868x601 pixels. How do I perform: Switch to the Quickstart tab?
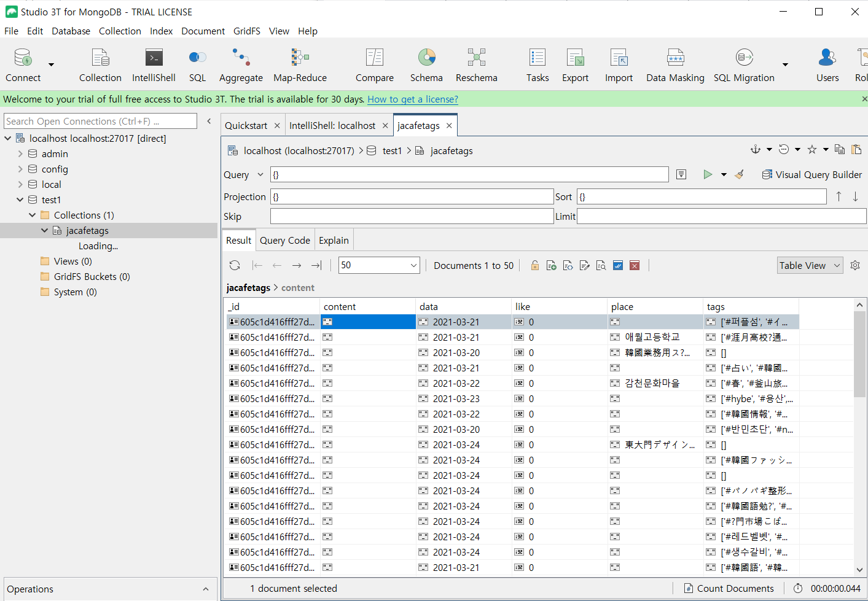[x=246, y=125]
